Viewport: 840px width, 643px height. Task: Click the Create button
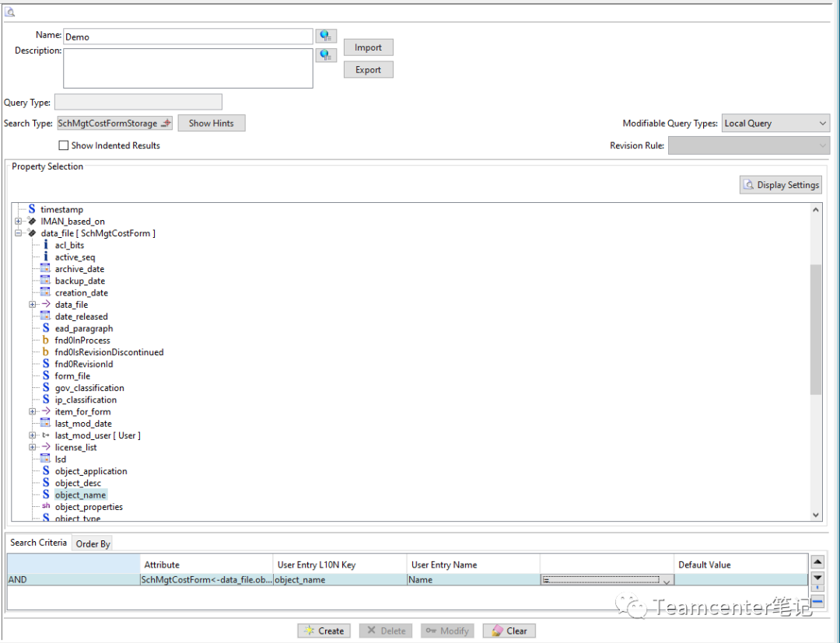coord(324,631)
